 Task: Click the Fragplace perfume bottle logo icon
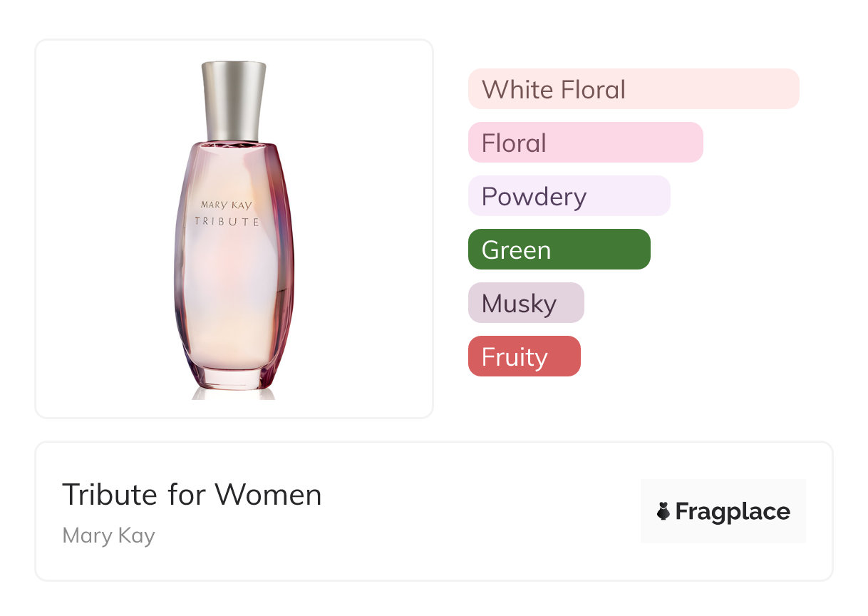[x=663, y=511]
